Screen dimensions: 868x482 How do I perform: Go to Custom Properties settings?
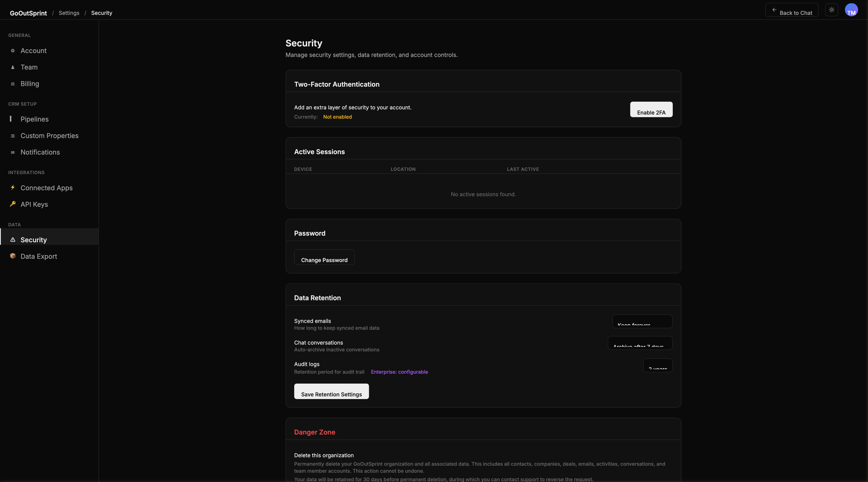click(49, 136)
